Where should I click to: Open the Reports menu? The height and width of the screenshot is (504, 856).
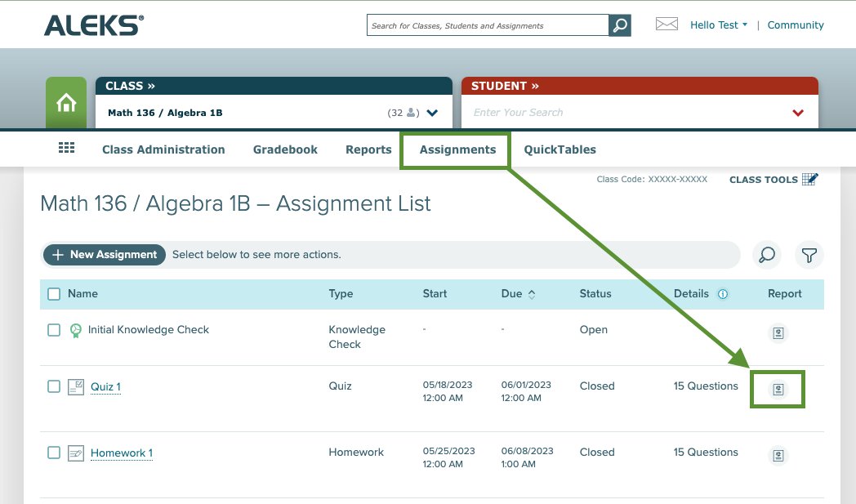pos(368,149)
